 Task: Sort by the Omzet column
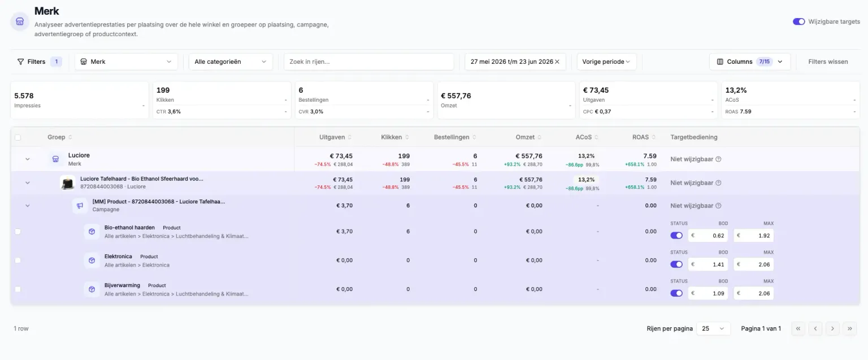coord(529,137)
